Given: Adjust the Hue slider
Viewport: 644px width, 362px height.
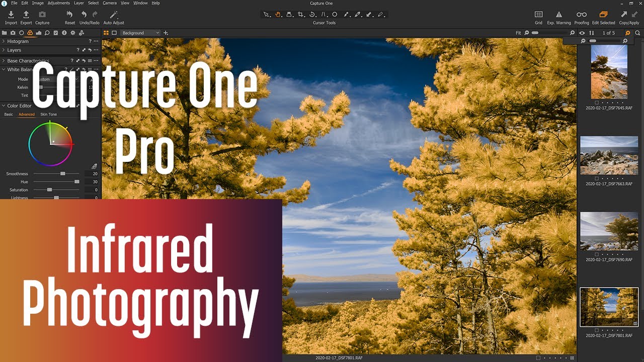Looking at the screenshot, I should point(56,182).
